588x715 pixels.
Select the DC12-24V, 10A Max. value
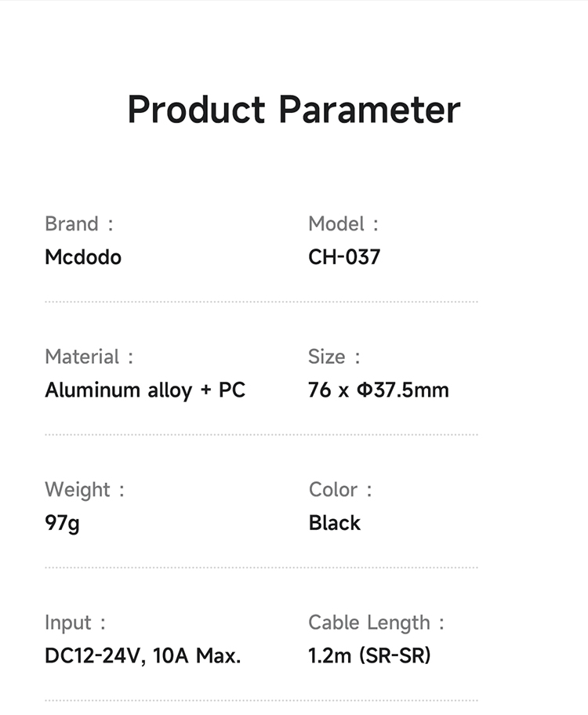tap(143, 655)
